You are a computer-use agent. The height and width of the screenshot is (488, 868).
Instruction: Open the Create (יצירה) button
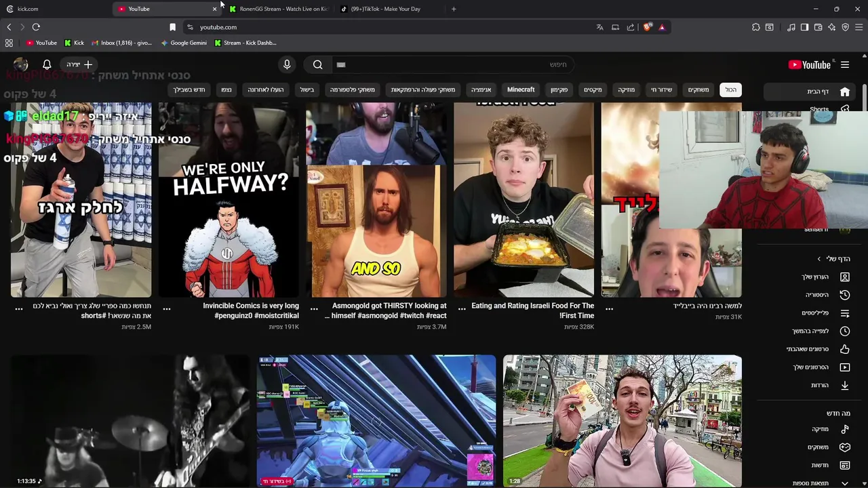[79, 64]
